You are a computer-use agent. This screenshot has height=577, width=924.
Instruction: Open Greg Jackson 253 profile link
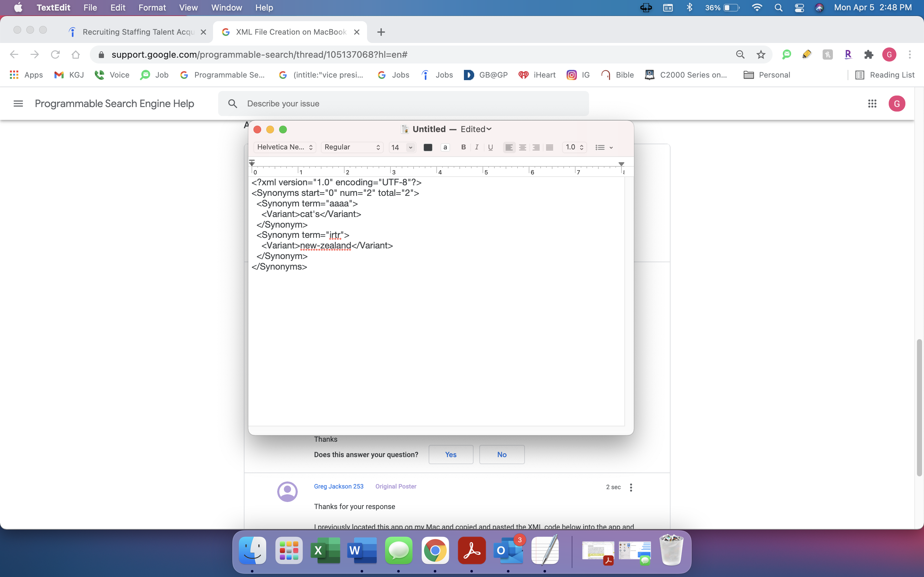click(338, 486)
